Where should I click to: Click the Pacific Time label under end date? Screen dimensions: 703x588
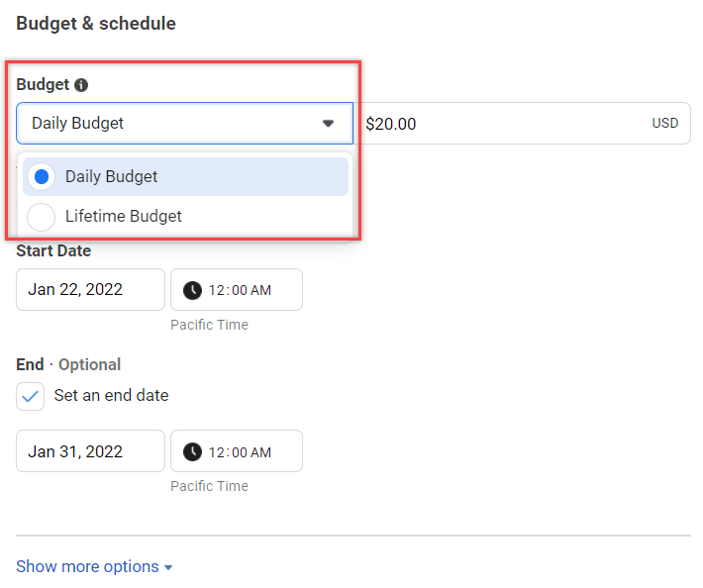(209, 486)
